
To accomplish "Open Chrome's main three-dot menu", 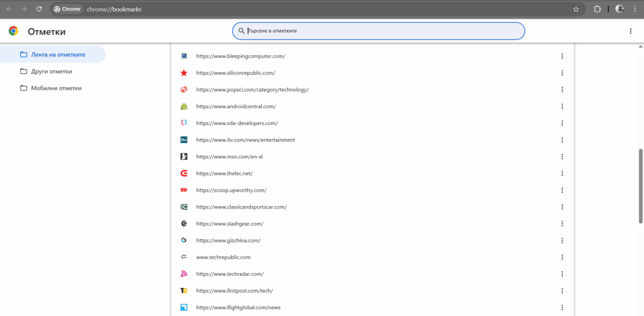I will [635, 9].
